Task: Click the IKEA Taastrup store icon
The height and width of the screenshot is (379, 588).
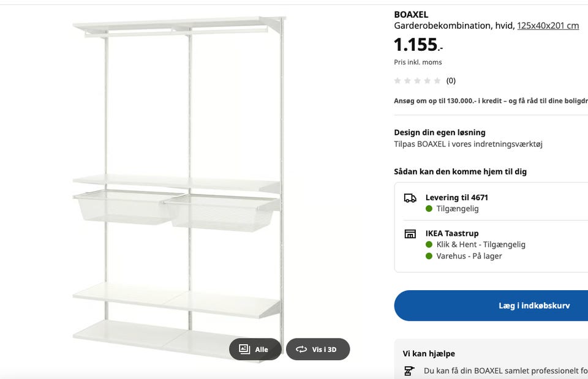Action: pyautogui.click(x=410, y=234)
